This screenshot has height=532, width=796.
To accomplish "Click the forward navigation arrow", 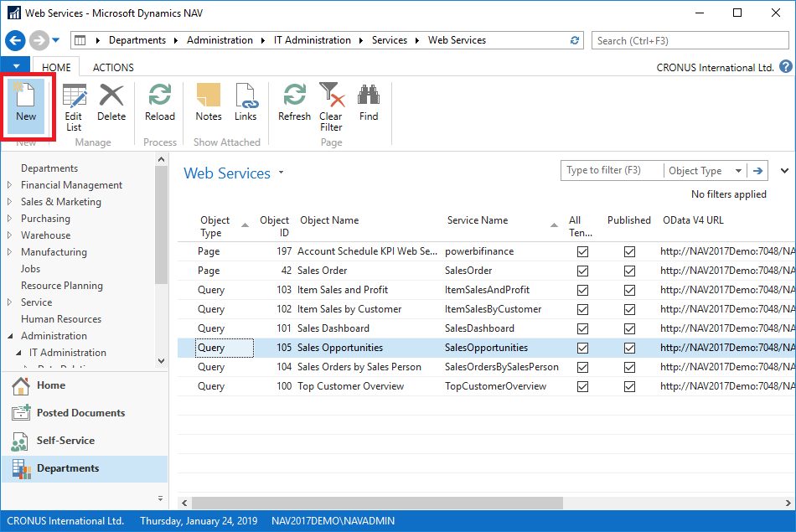I will pos(39,40).
